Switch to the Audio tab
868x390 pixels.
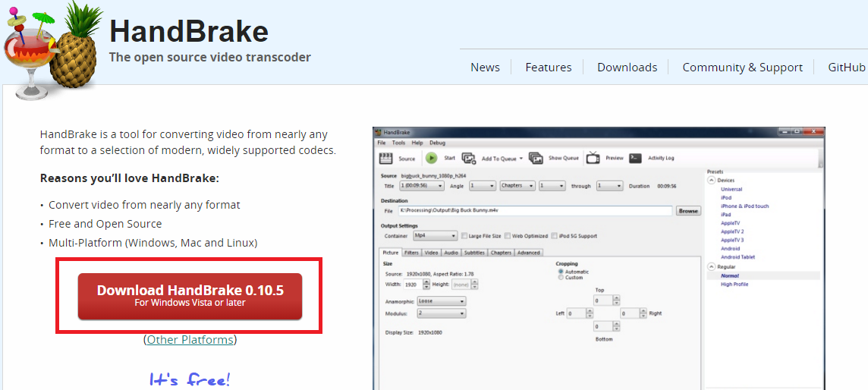pyautogui.click(x=451, y=253)
